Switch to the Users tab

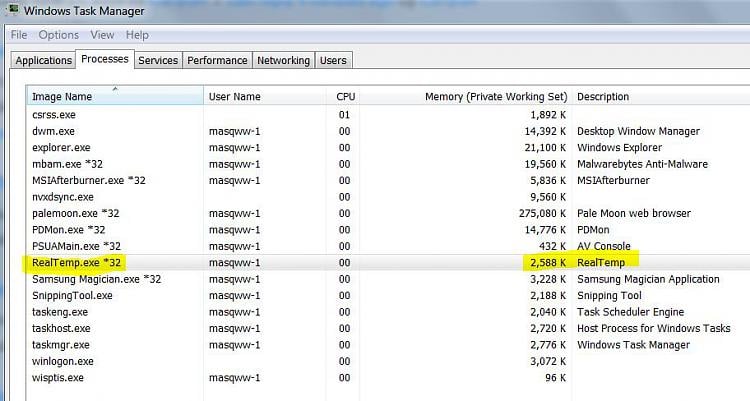tap(333, 60)
